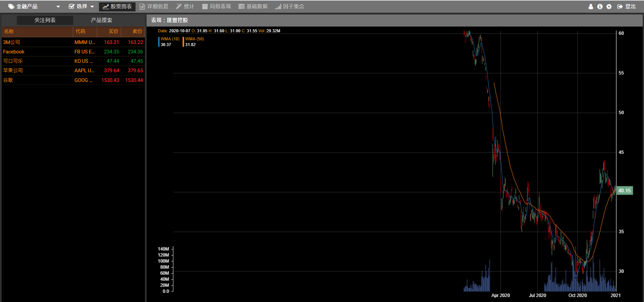Open the 因子集合 tab
Image resolution: width=644 pixels, height=302 pixels.
point(289,6)
